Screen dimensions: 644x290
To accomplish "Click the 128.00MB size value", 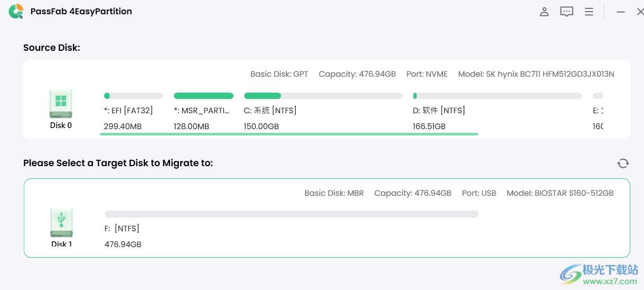I will (192, 126).
